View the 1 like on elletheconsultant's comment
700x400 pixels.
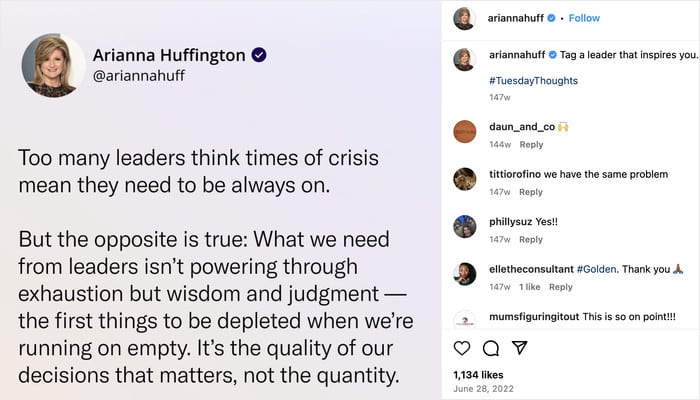click(x=530, y=287)
